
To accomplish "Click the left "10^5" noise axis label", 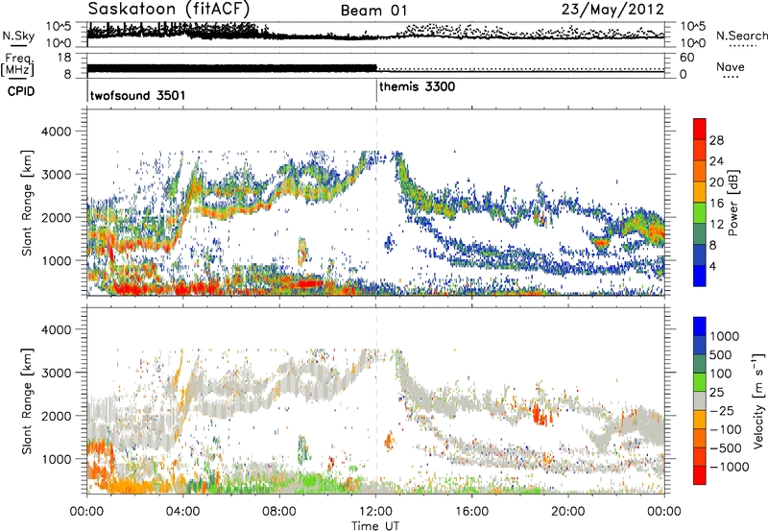I will point(59,26).
